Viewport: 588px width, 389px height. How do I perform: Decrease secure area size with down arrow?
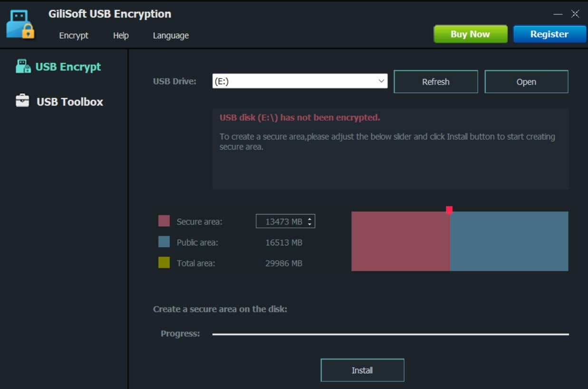click(x=311, y=224)
